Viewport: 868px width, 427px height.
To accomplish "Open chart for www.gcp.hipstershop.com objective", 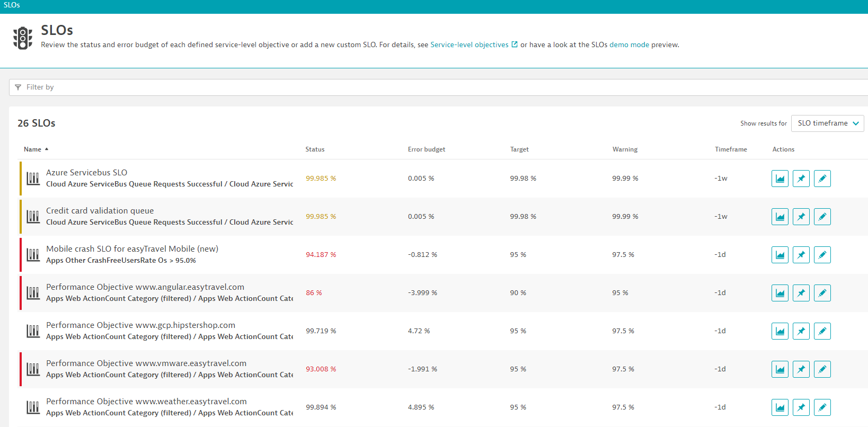I will 780,331.
